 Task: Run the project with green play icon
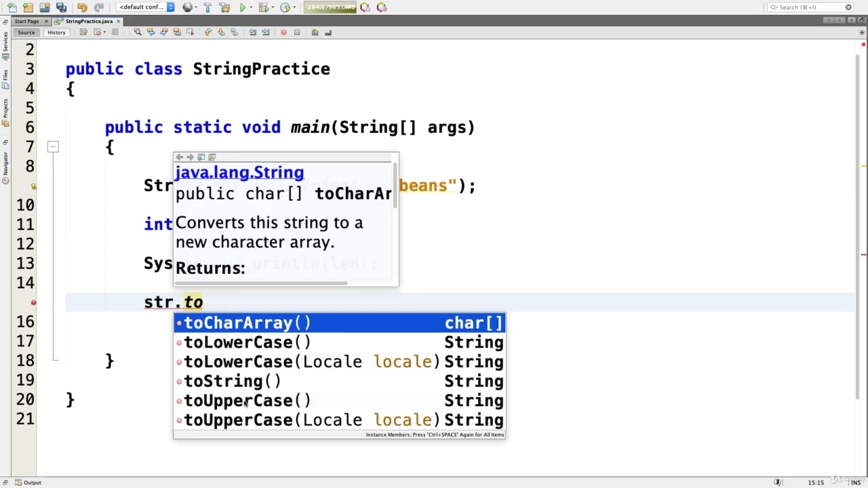point(243,7)
